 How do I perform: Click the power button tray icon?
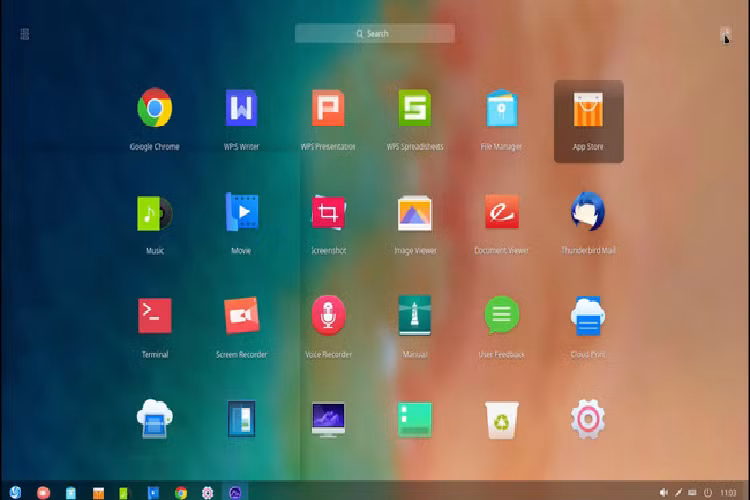click(x=708, y=492)
